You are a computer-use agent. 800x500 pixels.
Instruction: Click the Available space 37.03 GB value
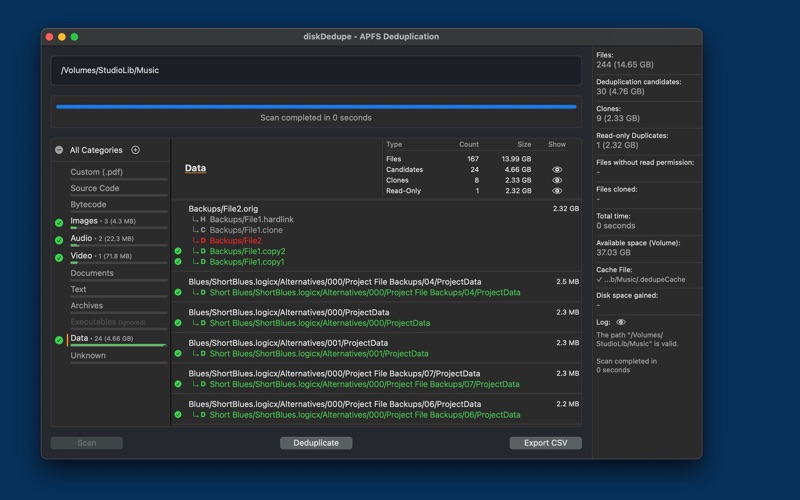613,253
